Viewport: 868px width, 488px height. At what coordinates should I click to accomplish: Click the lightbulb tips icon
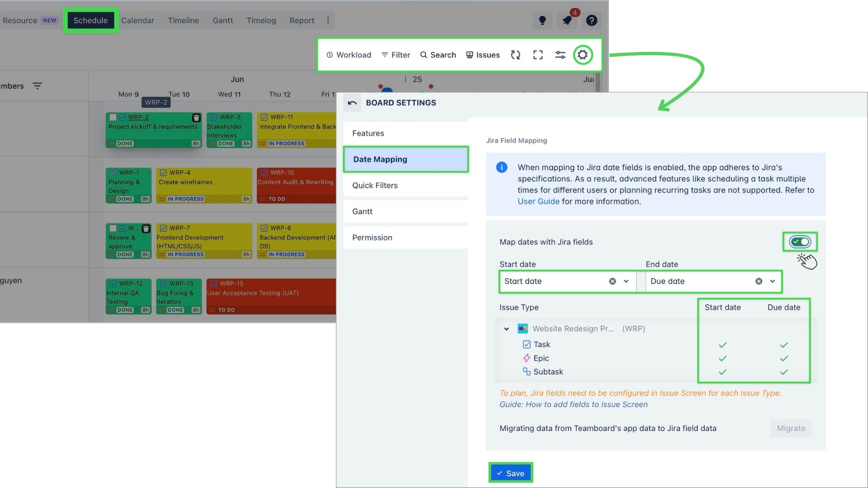pyautogui.click(x=542, y=20)
